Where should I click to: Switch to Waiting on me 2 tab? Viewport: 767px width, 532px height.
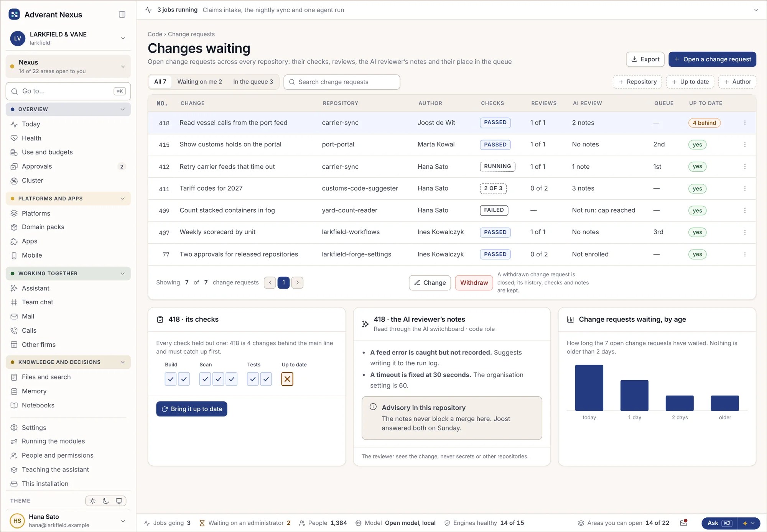(199, 82)
